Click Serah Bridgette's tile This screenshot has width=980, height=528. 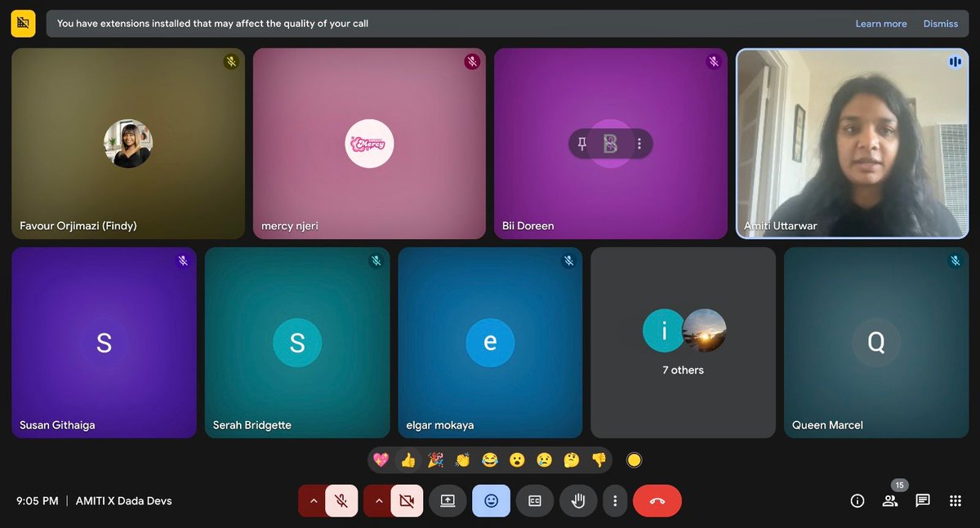(x=297, y=343)
